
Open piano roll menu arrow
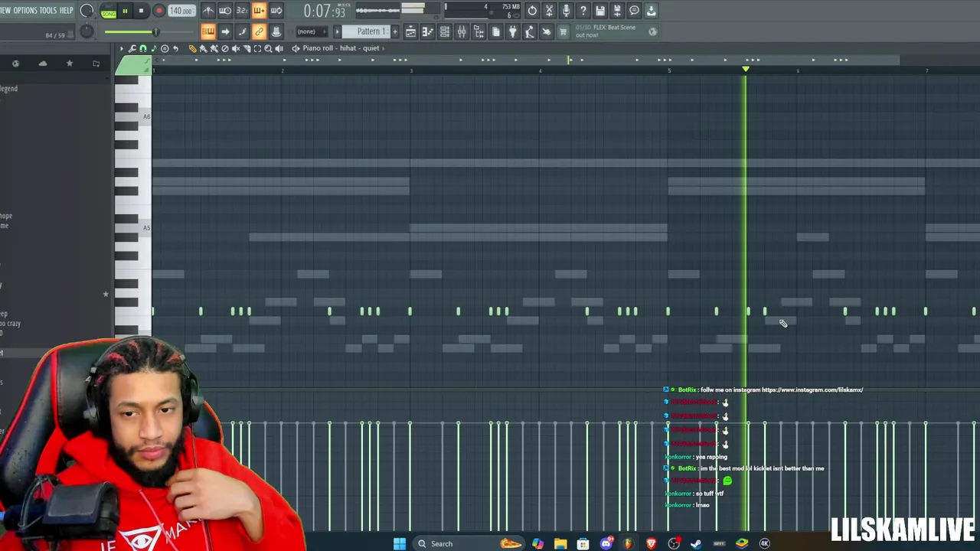122,48
